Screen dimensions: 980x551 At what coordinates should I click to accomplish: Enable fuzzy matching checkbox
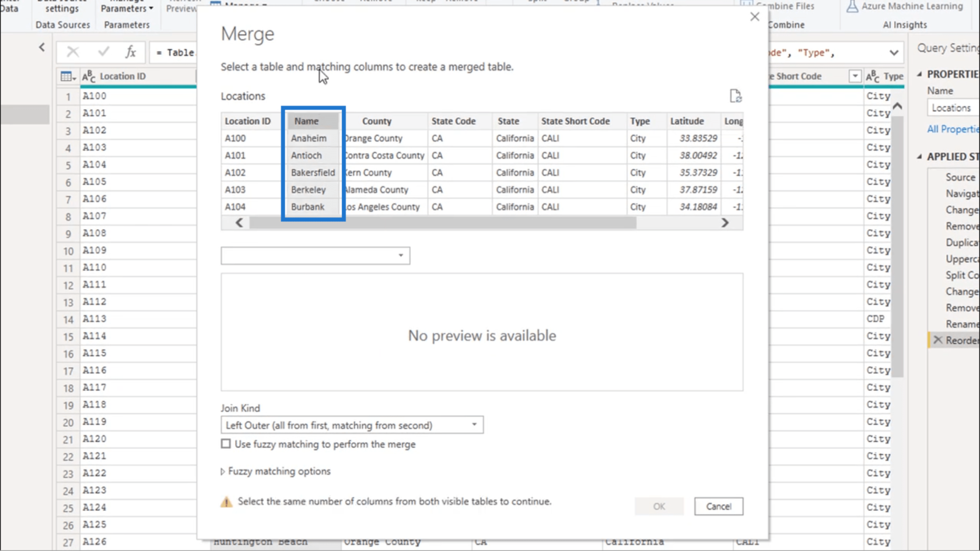point(226,444)
